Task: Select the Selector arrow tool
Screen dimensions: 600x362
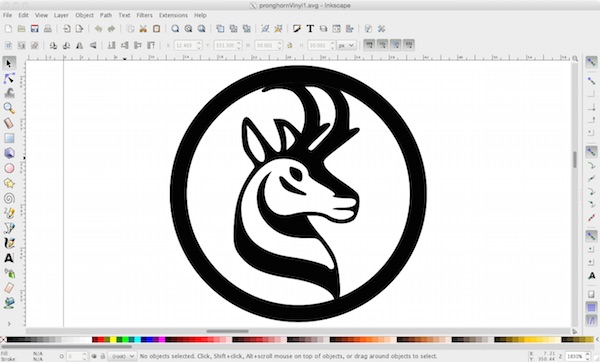Action: [9, 63]
